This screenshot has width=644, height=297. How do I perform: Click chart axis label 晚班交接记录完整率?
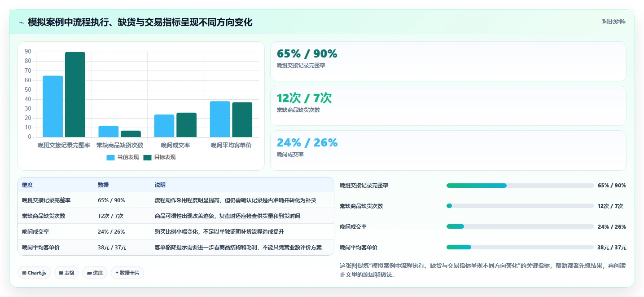point(64,145)
